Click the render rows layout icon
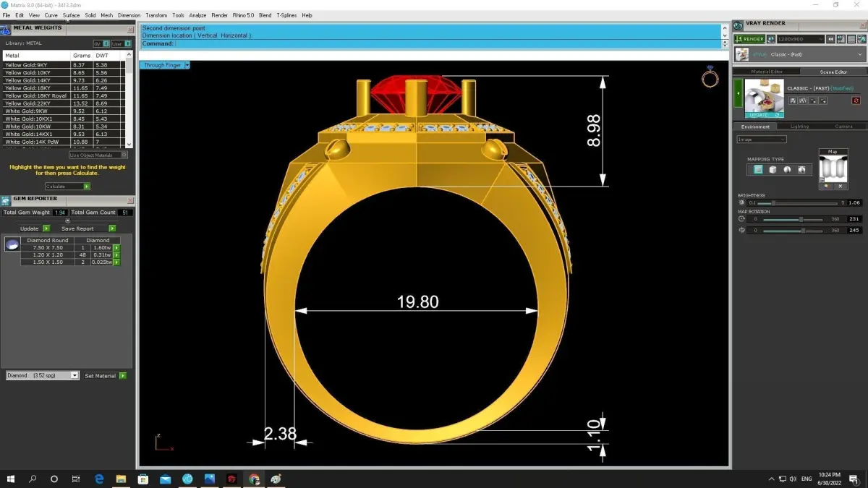 850,39
